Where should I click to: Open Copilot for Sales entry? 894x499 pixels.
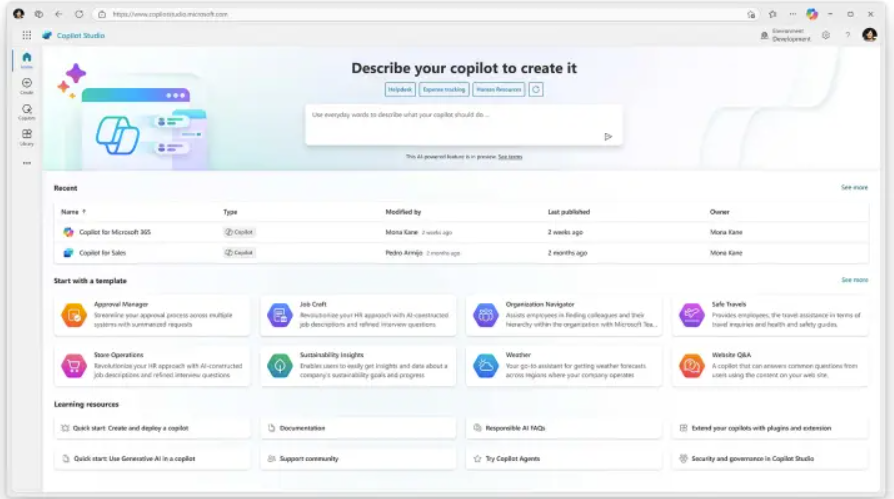pos(103,253)
